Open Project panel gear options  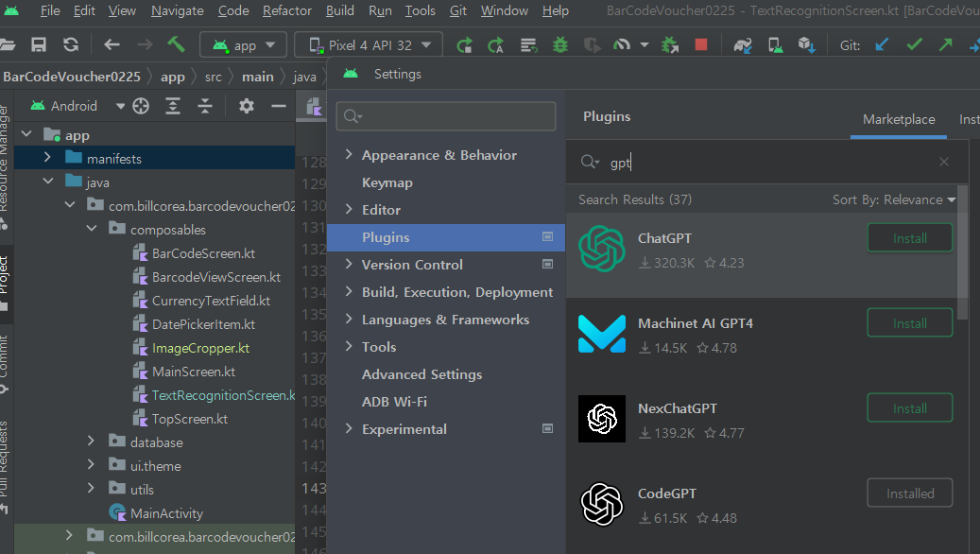[247, 106]
